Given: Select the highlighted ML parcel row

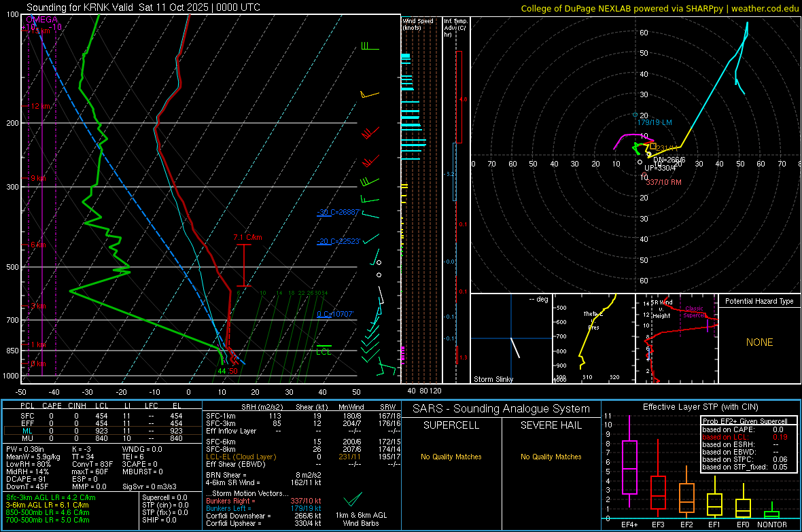Looking at the screenshot, I should (103, 431).
